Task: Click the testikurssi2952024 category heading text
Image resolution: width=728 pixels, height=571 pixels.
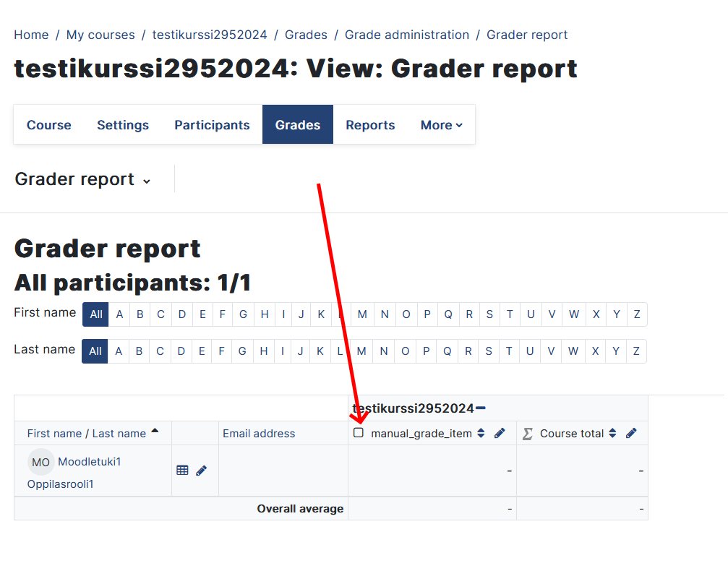Action: coord(413,408)
